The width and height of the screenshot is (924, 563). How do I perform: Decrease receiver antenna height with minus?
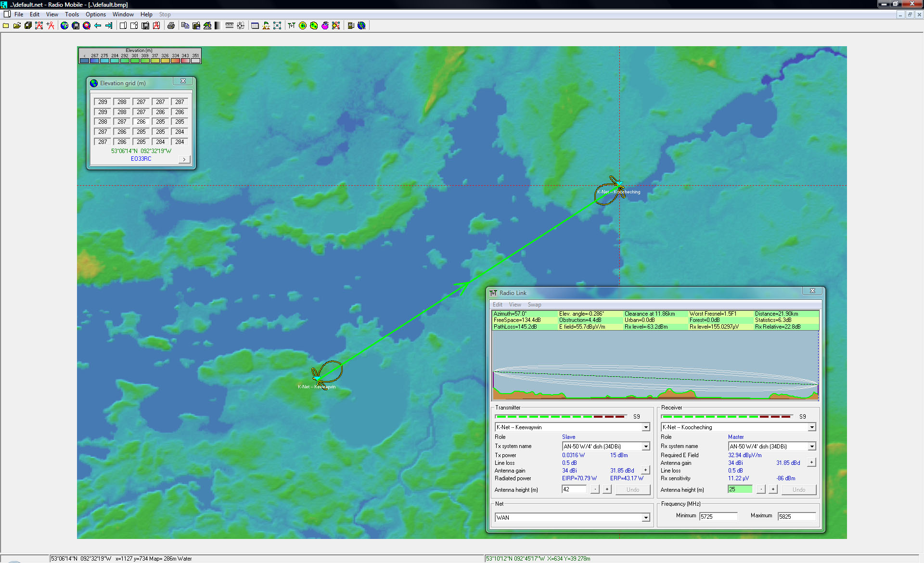[761, 489]
